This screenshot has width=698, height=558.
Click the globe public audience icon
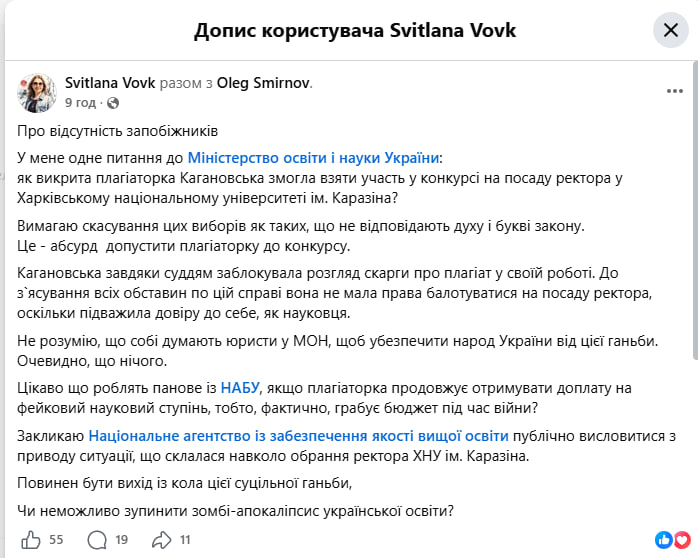pyautogui.click(x=113, y=103)
